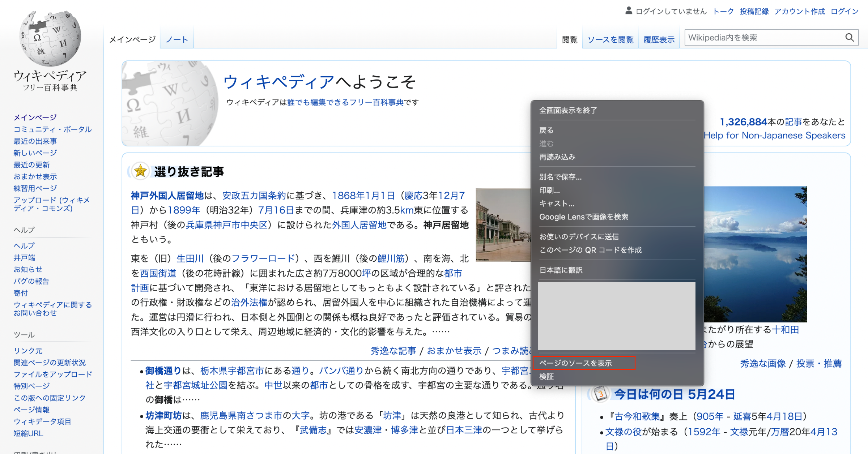Open the 神戸外国人居留地 article link

pyautogui.click(x=167, y=196)
